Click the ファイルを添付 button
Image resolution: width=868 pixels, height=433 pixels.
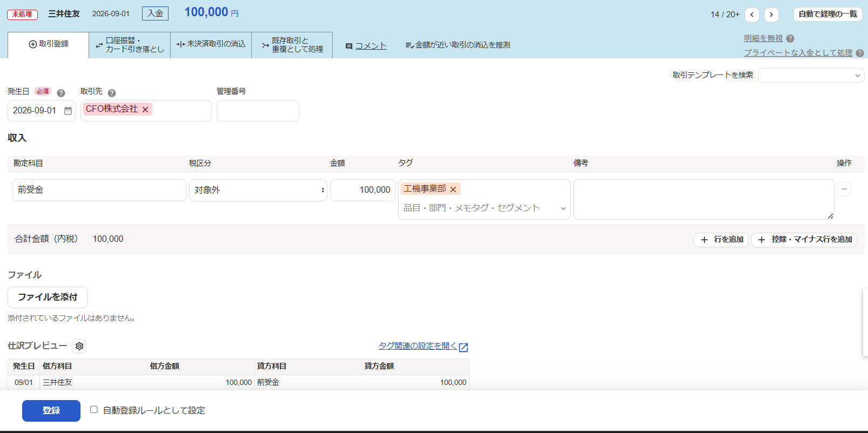pos(48,297)
